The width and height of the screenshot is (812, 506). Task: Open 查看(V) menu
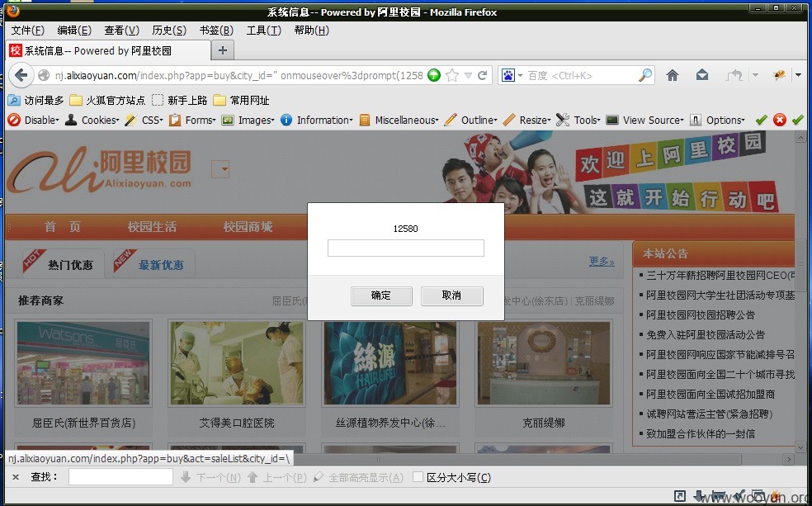pos(121,31)
